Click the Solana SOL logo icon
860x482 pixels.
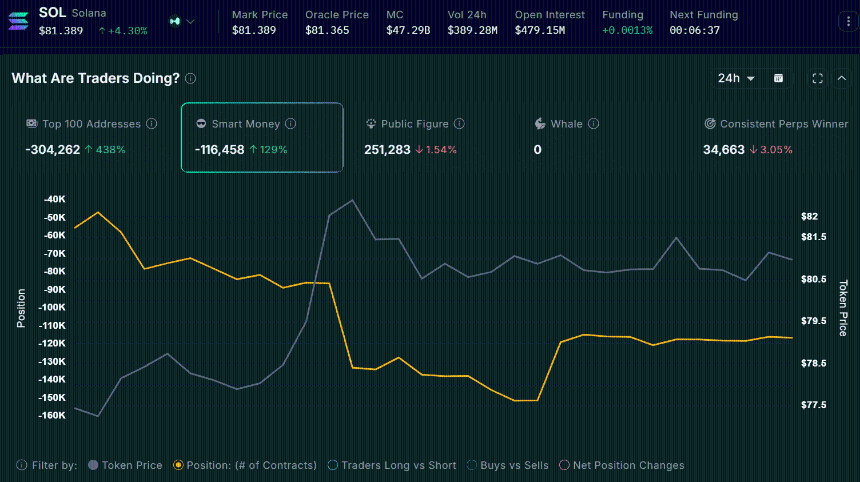[18, 21]
